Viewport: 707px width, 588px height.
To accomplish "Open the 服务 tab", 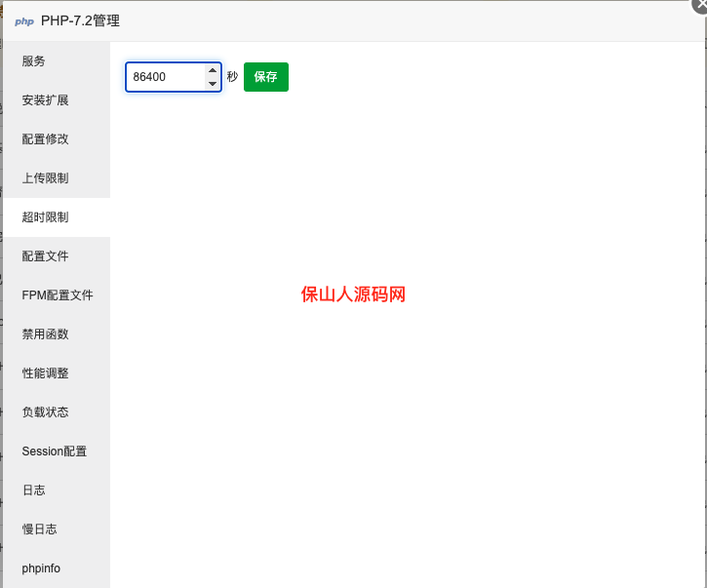I will click(x=57, y=60).
